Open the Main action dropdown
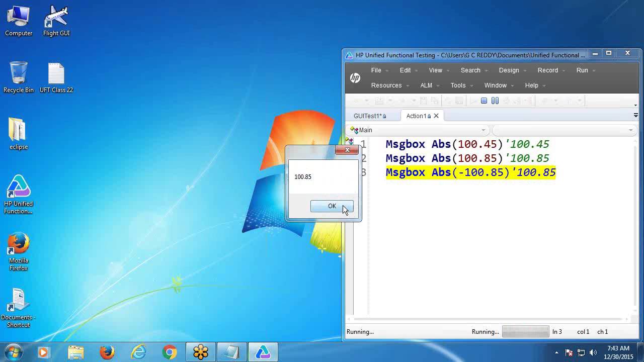Screen dimensions: 644x362 coord(419,130)
